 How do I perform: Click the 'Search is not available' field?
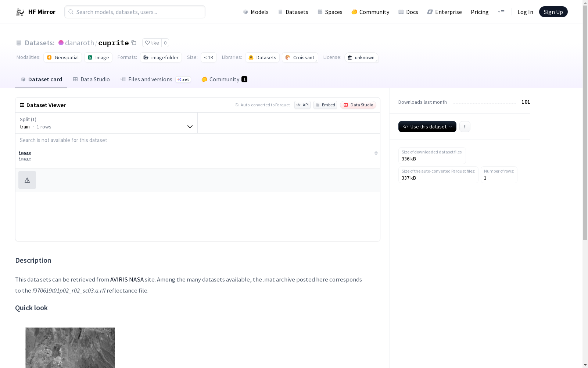click(198, 140)
